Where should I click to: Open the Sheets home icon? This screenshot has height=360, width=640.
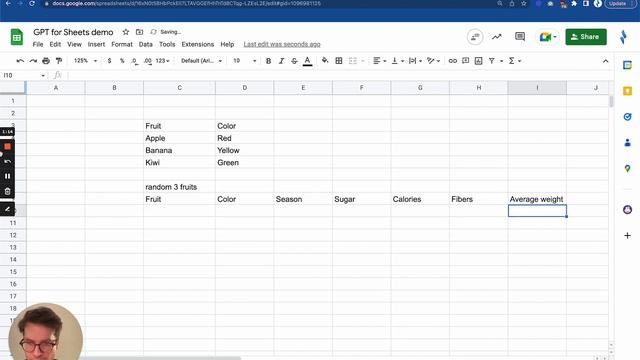tap(17, 37)
